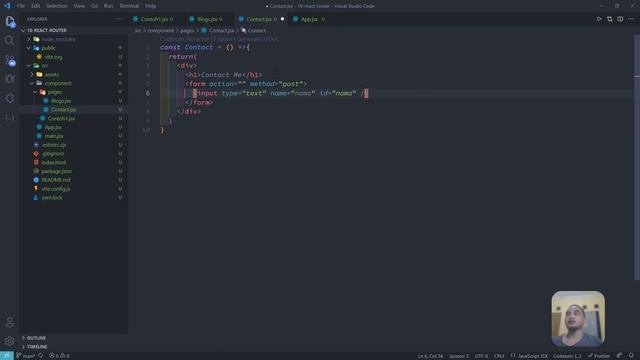Click the compare changes icon in editor toolbar
This screenshot has width=640, height=360.
[609, 19]
